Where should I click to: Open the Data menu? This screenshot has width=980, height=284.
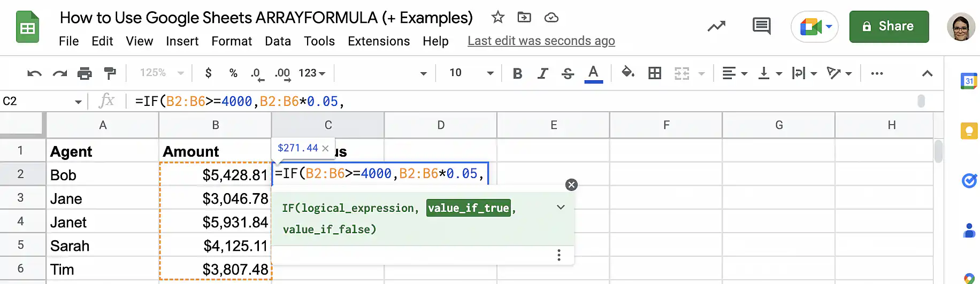pos(278,41)
